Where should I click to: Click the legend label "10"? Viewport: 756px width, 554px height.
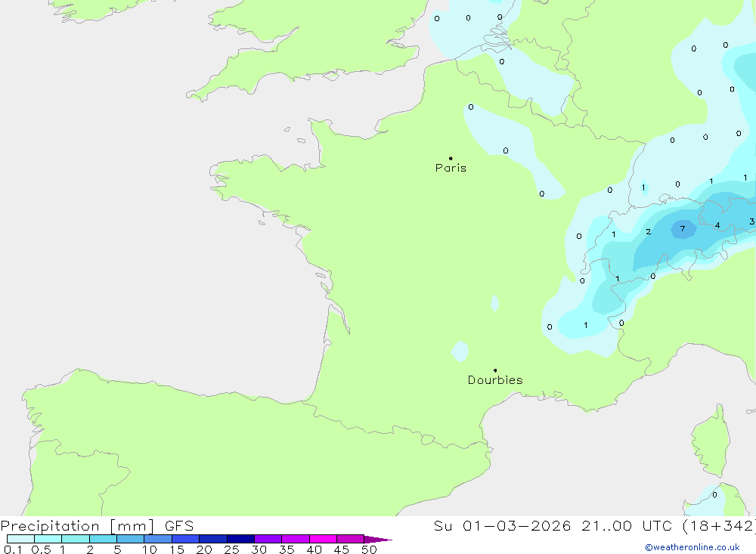149,549
